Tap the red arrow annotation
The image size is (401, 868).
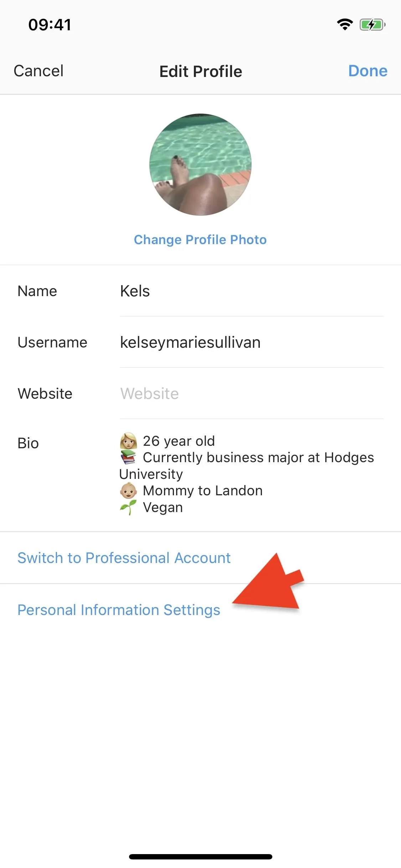pos(271,583)
